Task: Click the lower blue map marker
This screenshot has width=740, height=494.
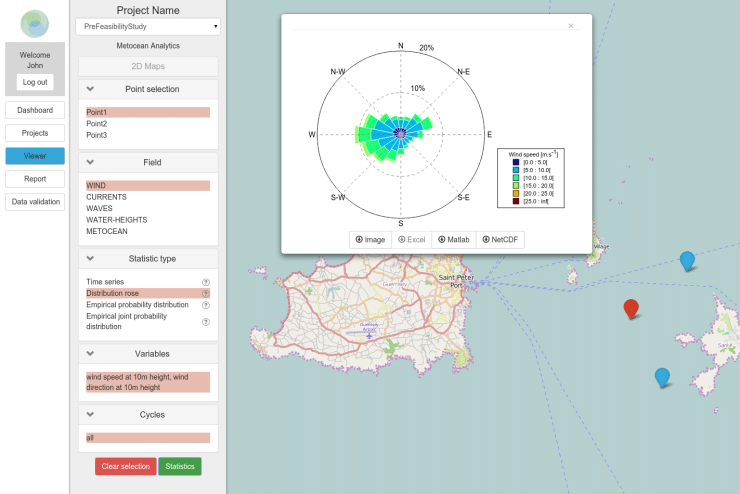Action: pos(661,376)
